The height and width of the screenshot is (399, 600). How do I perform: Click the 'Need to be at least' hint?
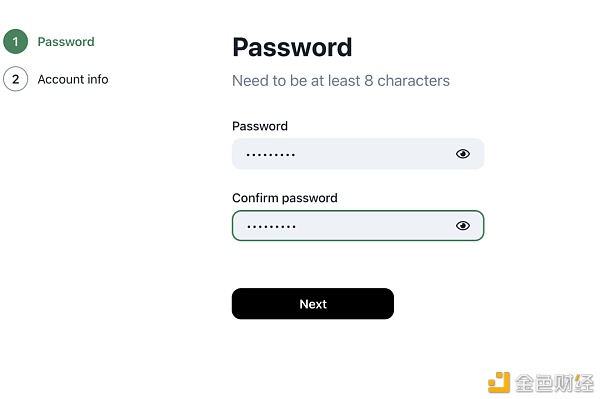(x=296, y=81)
